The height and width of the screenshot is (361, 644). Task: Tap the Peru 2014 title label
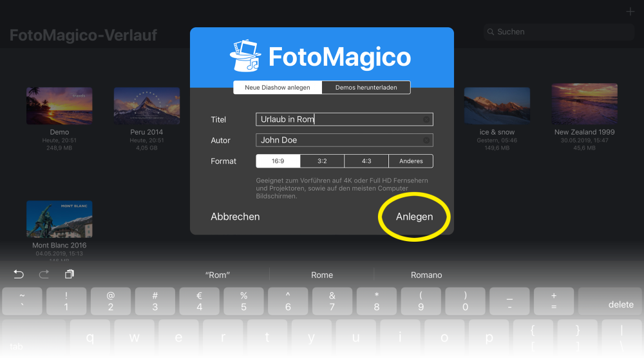click(x=147, y=132)
